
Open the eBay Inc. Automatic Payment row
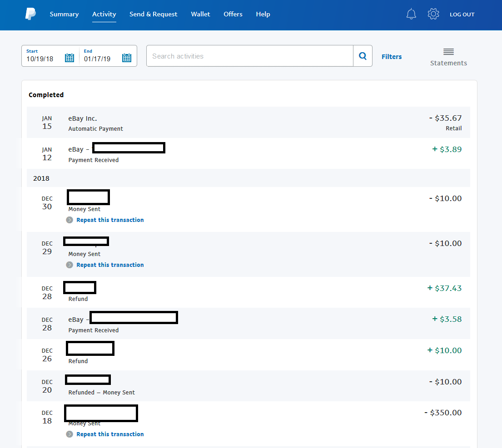pos(249,123)
